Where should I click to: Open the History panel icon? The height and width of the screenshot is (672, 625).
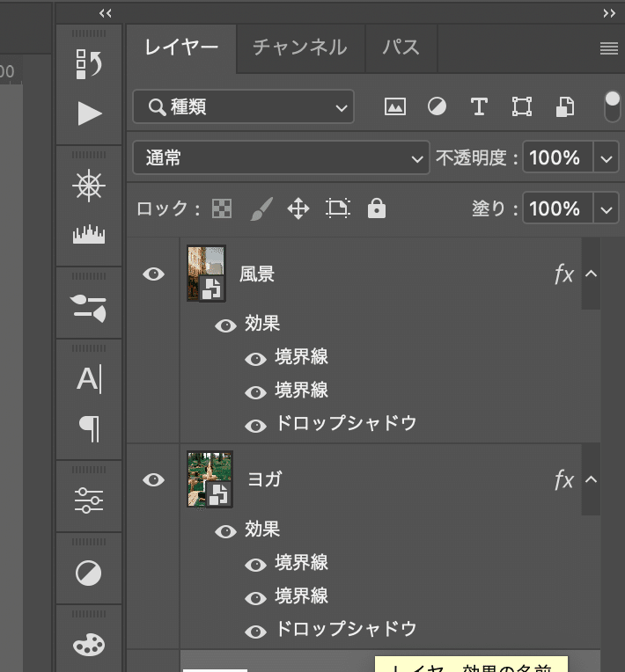tap(89, 64)
